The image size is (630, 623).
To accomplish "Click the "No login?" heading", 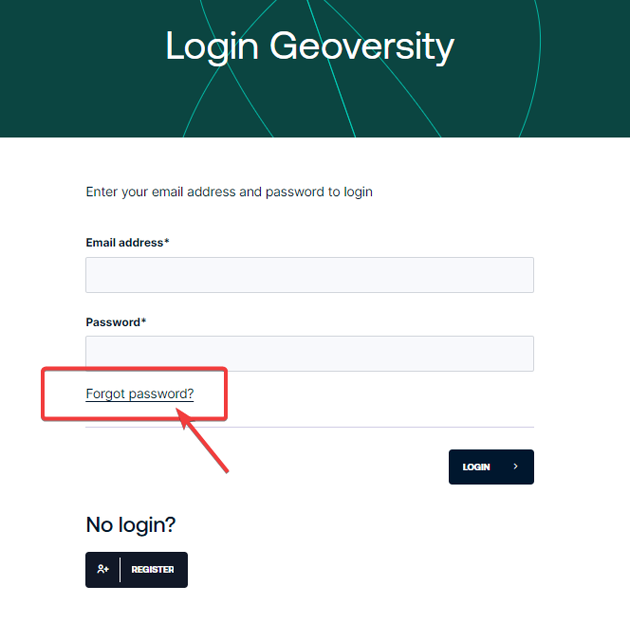I will pos(131,524).
